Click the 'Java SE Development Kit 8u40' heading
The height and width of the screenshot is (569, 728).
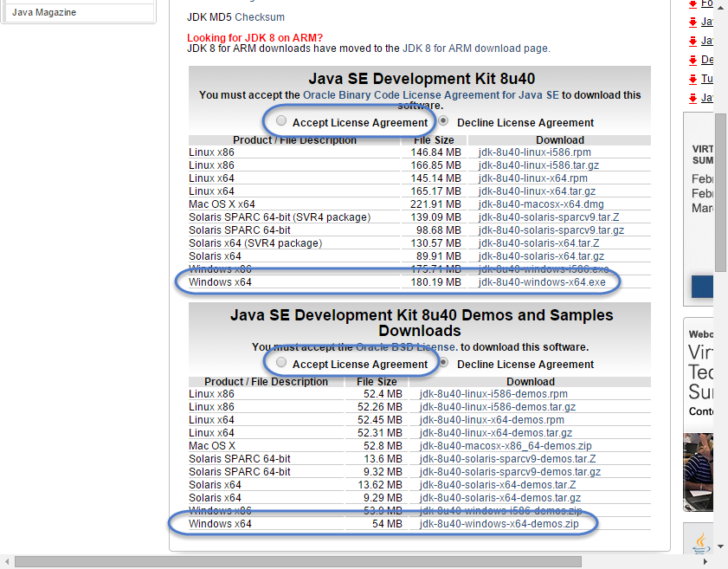422,79
